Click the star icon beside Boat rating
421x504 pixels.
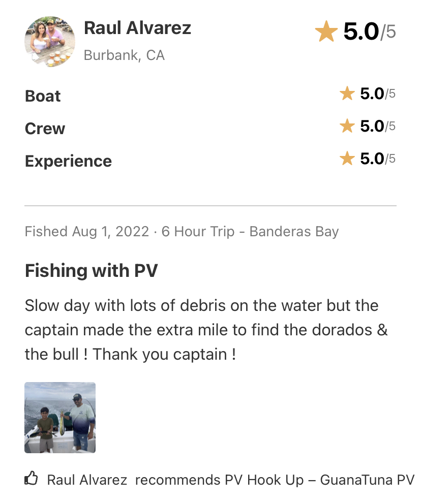pyautogui.click(x=347, y=93)
